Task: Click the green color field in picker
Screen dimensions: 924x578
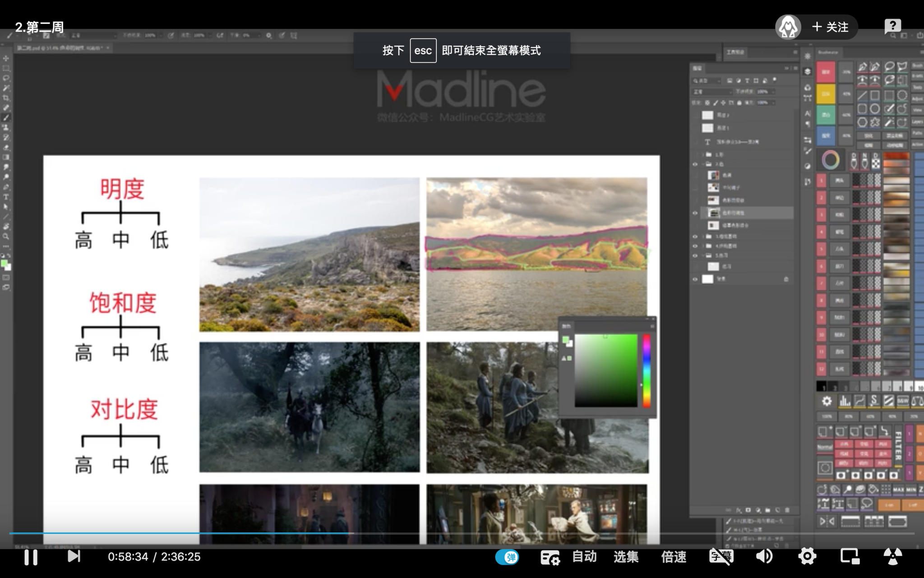Action: point(605,370)
